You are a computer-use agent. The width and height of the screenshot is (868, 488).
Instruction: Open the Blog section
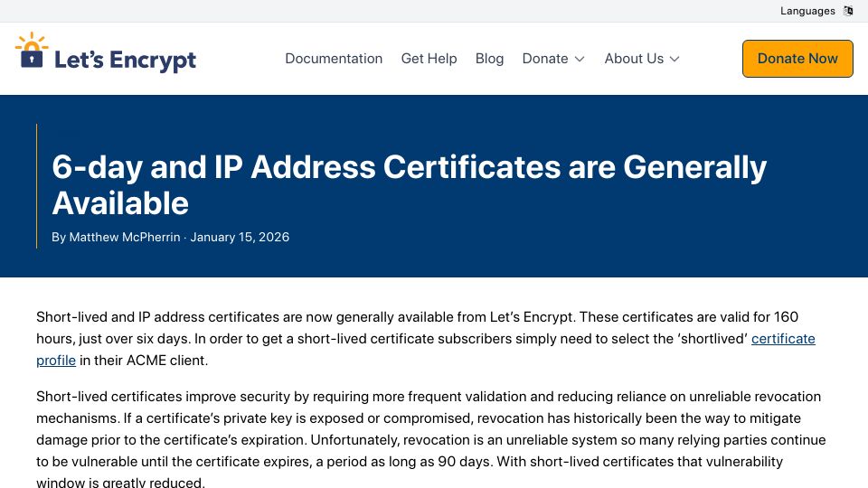click(x=489, y=59)
